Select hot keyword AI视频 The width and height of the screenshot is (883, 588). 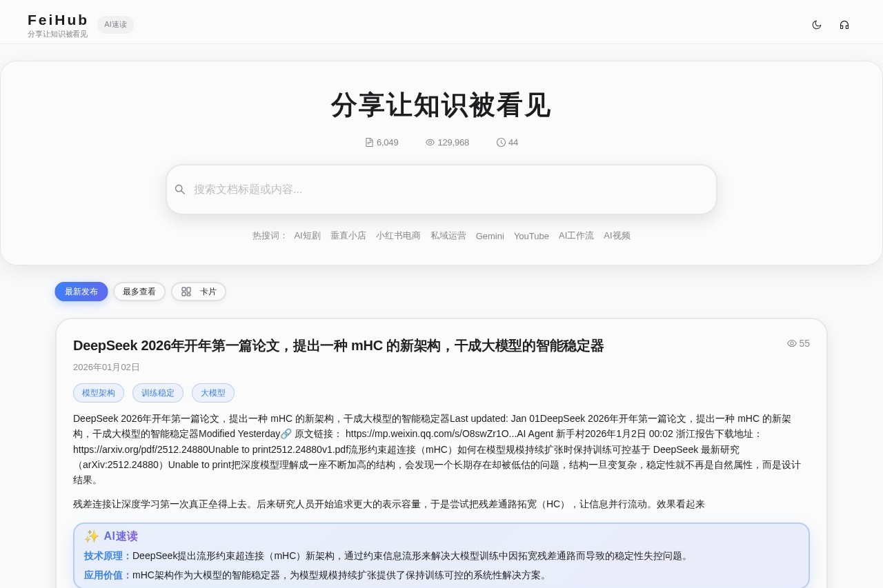tap(617, 236)
